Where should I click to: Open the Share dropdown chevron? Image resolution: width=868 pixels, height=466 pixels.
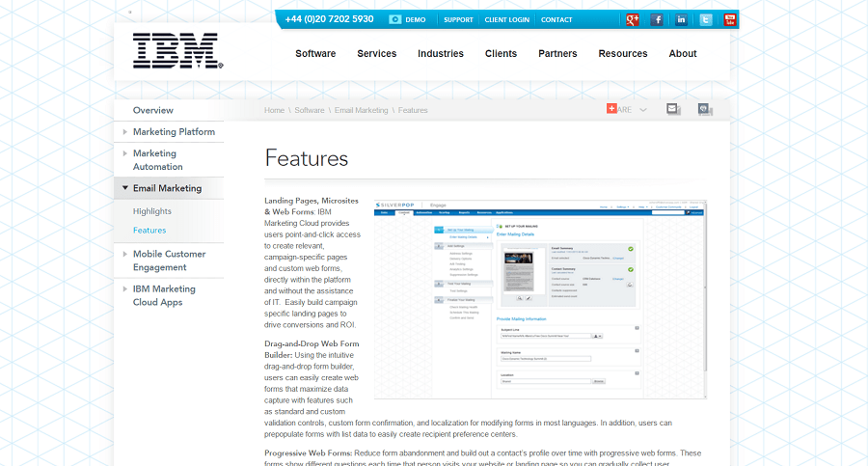click(643, 110)
